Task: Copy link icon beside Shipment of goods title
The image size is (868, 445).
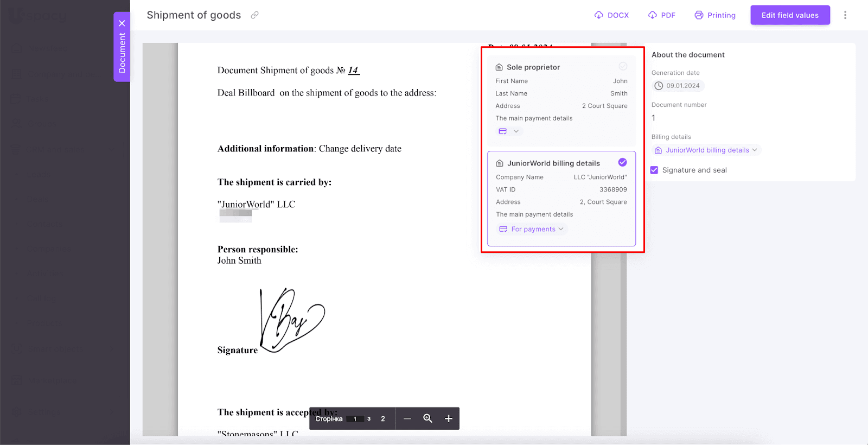Action: click(x=254, y=15)
